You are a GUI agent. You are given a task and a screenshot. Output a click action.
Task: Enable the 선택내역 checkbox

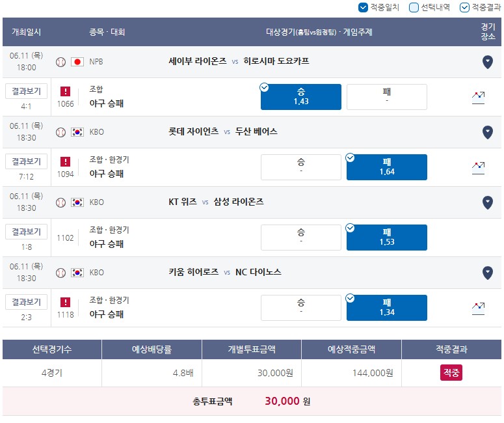[x=414, y=7]
